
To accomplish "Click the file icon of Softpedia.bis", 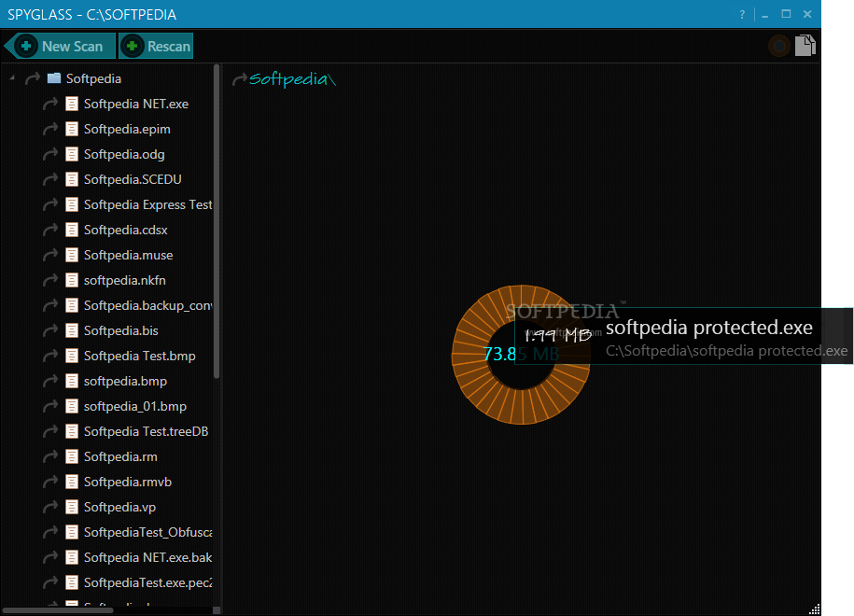I will 71,330.
